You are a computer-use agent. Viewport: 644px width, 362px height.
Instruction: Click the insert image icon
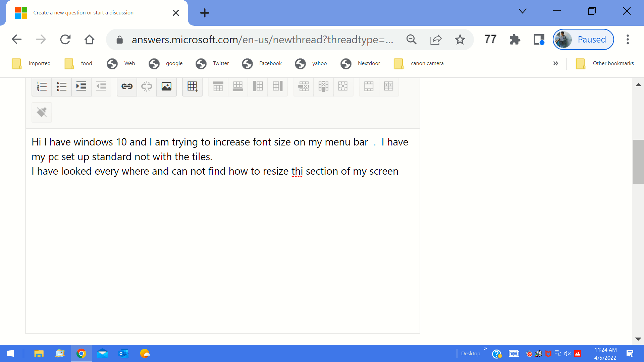coord(166,86)
